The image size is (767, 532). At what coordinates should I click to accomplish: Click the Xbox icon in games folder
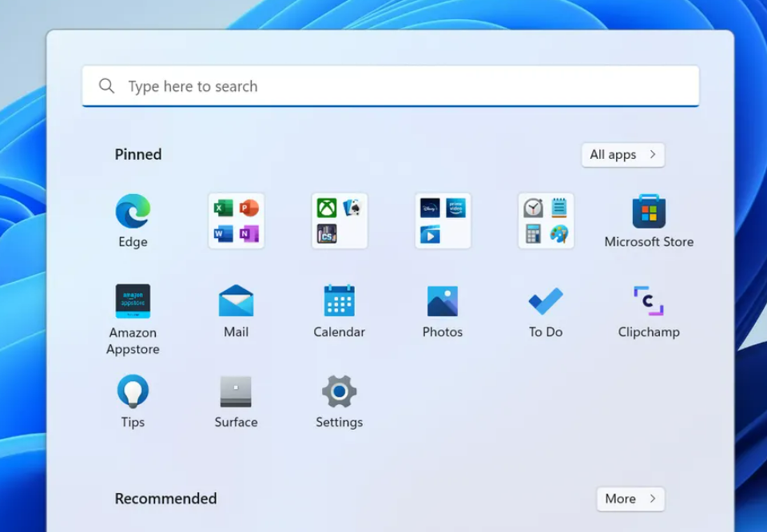(x=327, y=208)
